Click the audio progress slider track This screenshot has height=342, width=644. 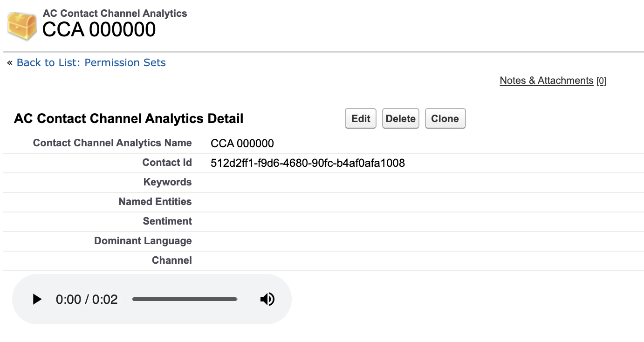[185, 299]
